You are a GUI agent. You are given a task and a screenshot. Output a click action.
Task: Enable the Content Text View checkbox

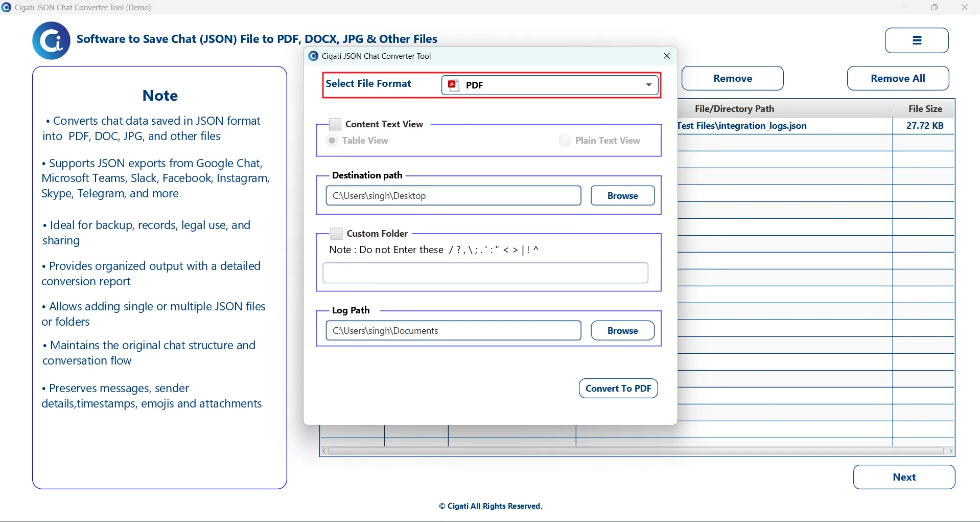coord(335,124)
